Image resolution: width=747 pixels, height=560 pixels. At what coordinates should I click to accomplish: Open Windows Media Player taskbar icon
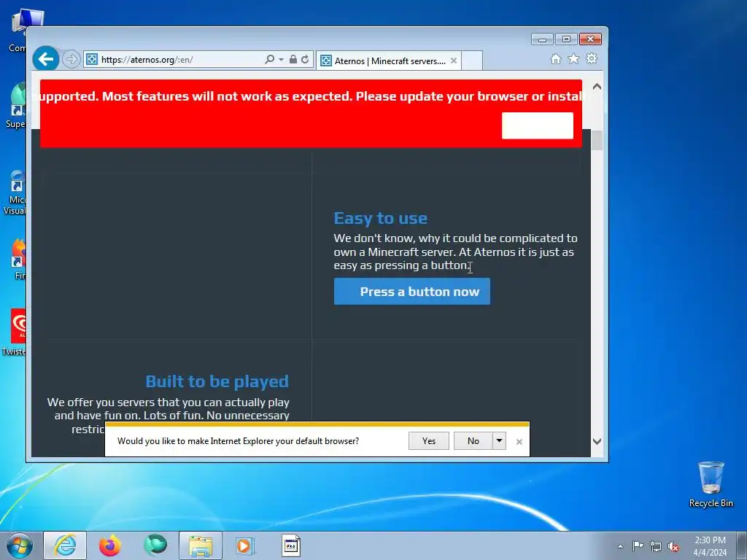coord(246,545)
